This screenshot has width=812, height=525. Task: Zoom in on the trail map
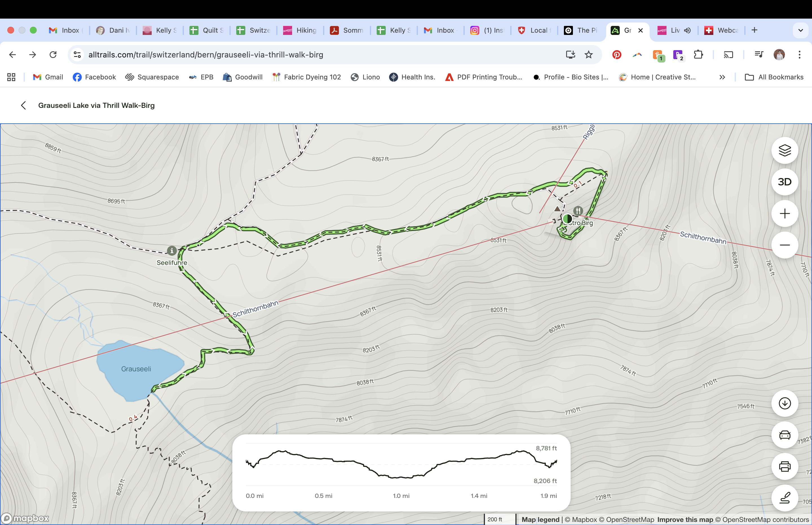click(x=784, y=214)
